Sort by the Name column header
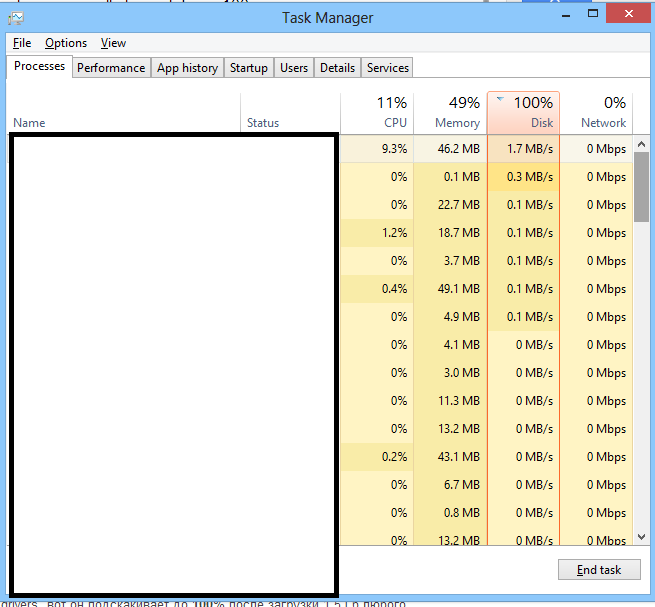 [124, 113]
